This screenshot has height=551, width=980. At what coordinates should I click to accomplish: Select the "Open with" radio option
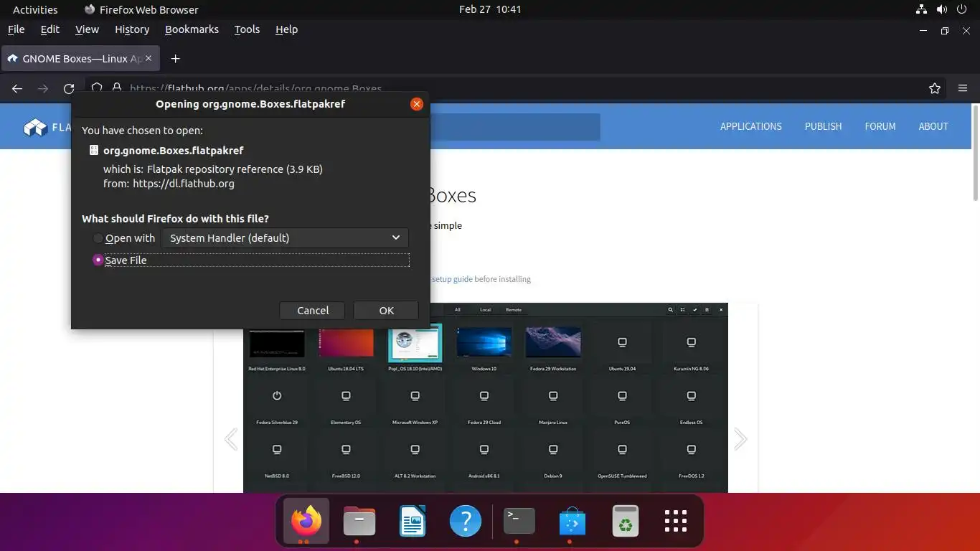point(98,238)
